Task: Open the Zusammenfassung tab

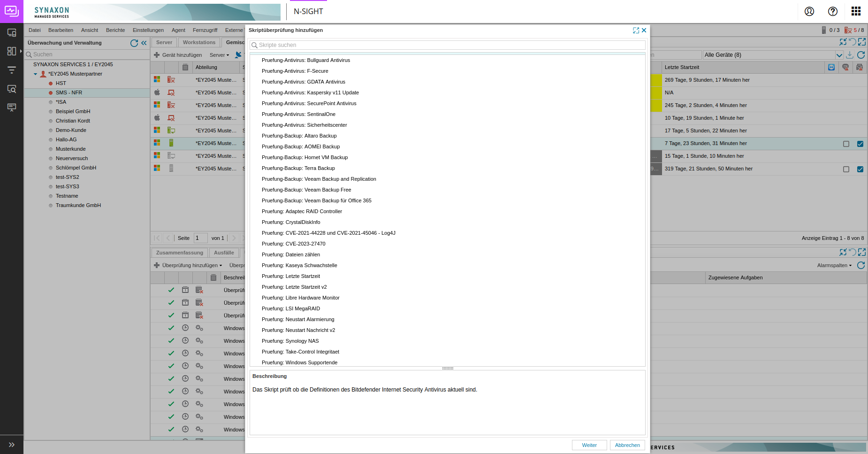Action: pos(180,253)
